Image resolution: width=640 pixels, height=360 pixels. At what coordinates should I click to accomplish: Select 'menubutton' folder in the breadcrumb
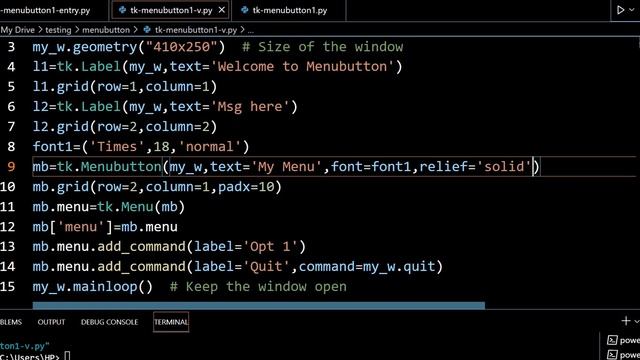(106, 30)
